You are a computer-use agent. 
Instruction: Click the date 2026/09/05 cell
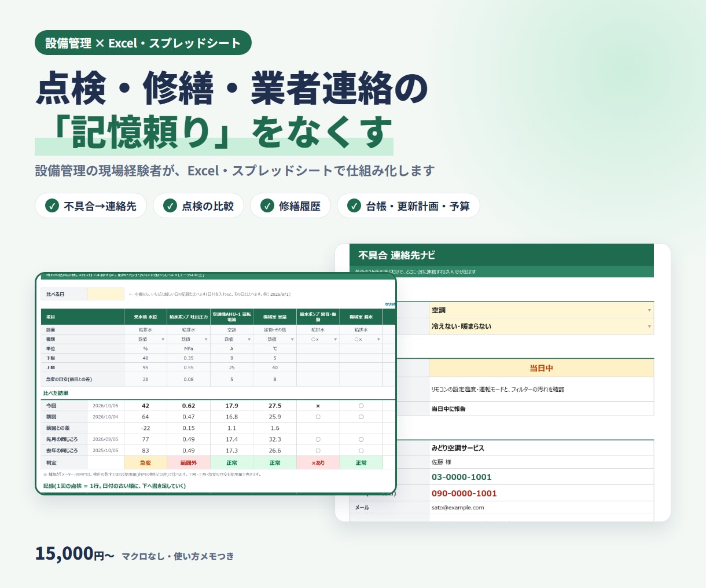(105, 439)
